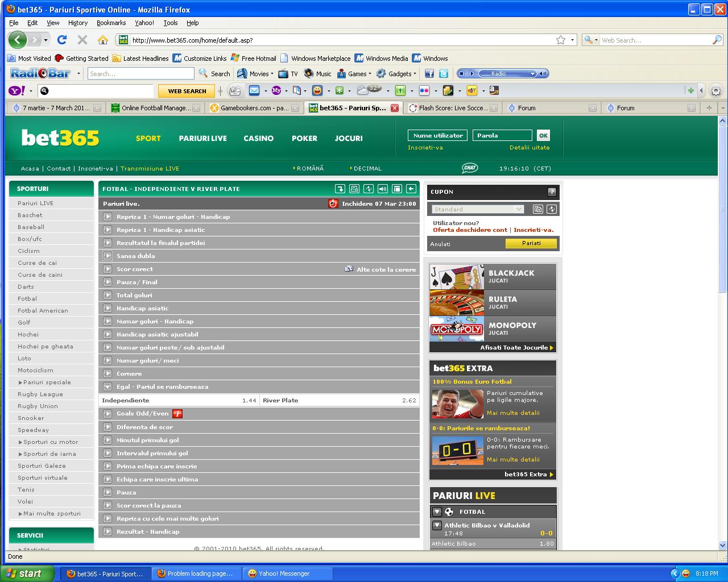Toggle the sound speaker icon in the header

(x=383, y=189)
